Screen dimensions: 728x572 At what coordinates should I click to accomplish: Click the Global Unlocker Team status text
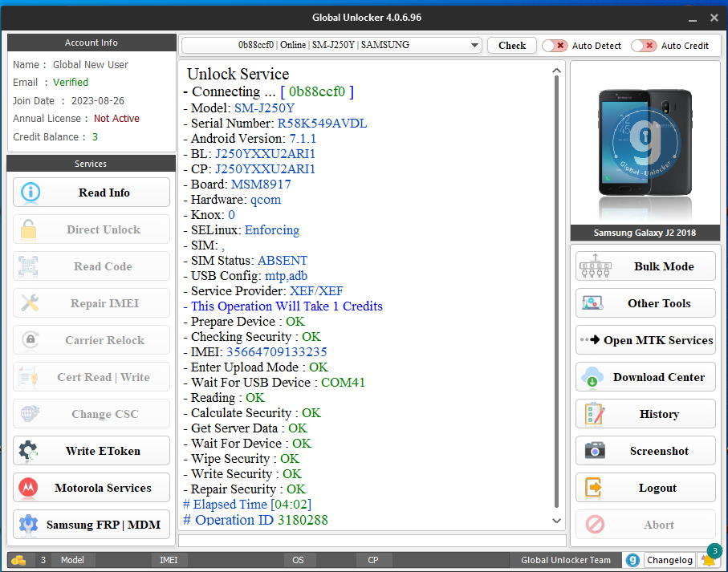(566, 560)
